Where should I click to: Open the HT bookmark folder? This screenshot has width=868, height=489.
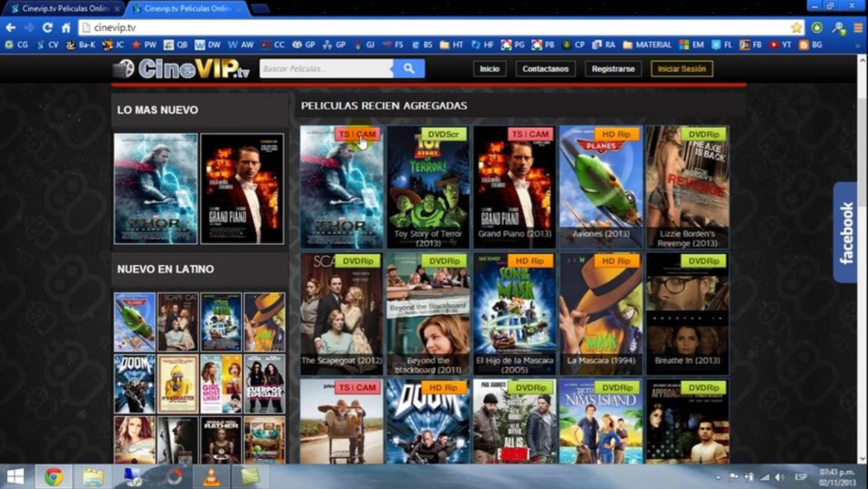451,45
